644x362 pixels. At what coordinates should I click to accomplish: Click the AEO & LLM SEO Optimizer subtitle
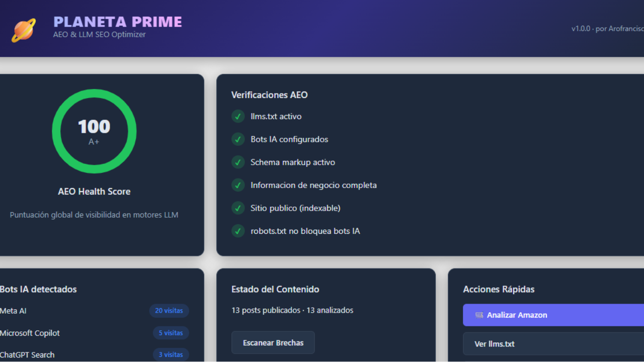point(100,35)
